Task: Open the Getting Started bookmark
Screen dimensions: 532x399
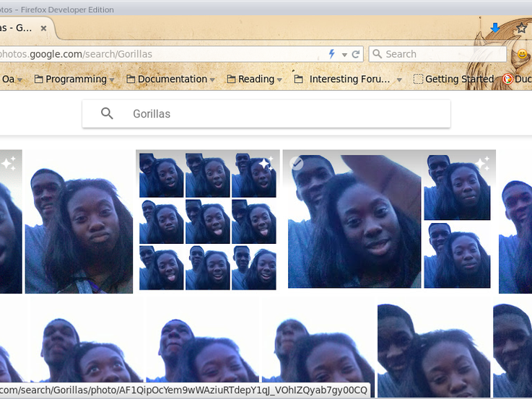Action: [x=453, y=79]
